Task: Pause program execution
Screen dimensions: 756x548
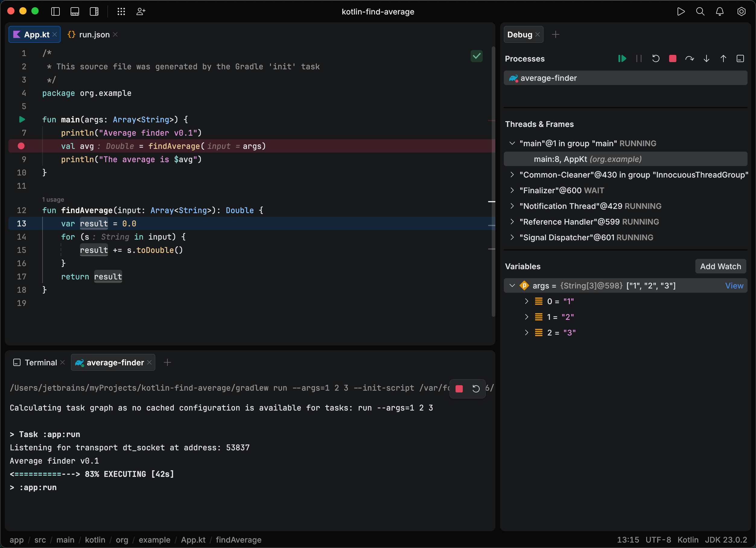Action: pyautogui.click(x=639, y=58)
